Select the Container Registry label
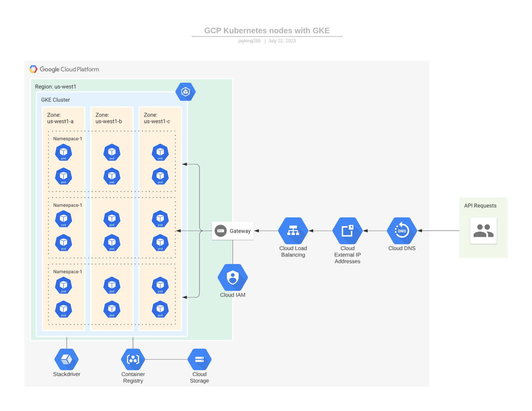The image size is (532, 411). 133,378
